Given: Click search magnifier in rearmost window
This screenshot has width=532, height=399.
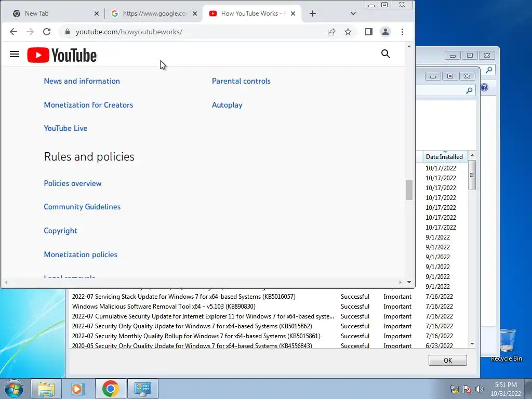Looking at the screenshot, I should 489,70.
